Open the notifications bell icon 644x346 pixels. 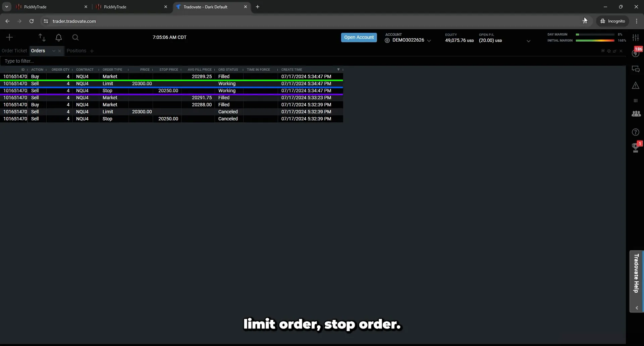click(59, 38)
